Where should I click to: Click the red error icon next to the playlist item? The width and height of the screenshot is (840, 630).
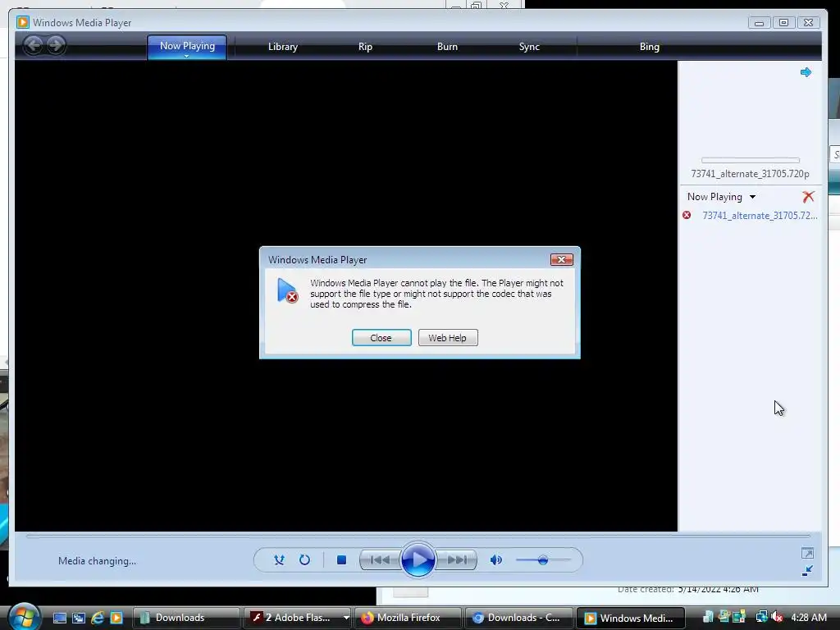(x=687, y=216)
